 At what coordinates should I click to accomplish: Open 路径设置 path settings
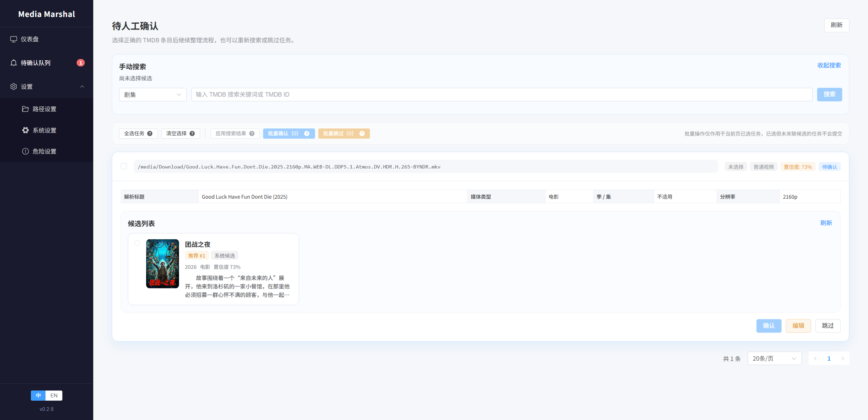click(x=46, y=109)
